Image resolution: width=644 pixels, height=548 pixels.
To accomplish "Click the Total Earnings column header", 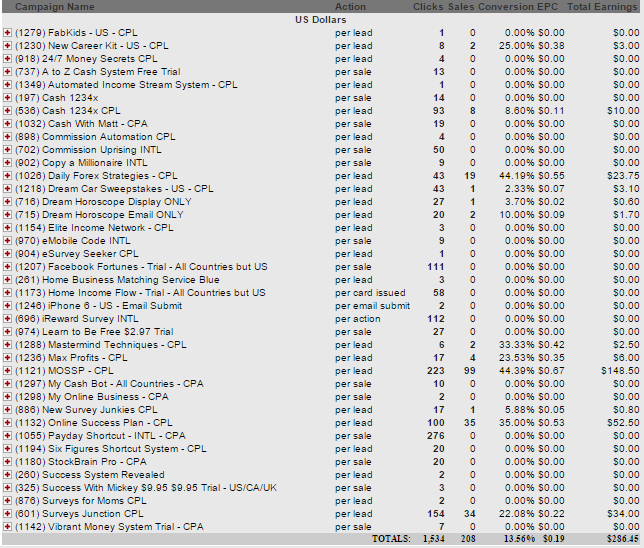I will point(602,7).
